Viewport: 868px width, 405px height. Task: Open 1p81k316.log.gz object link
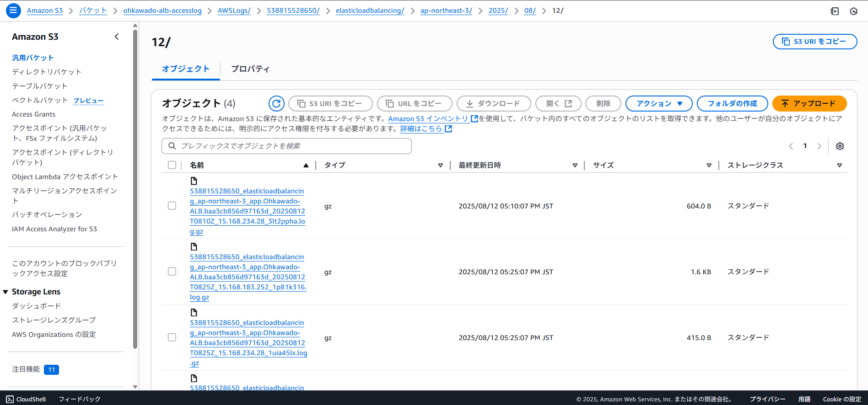click(248, 277)
